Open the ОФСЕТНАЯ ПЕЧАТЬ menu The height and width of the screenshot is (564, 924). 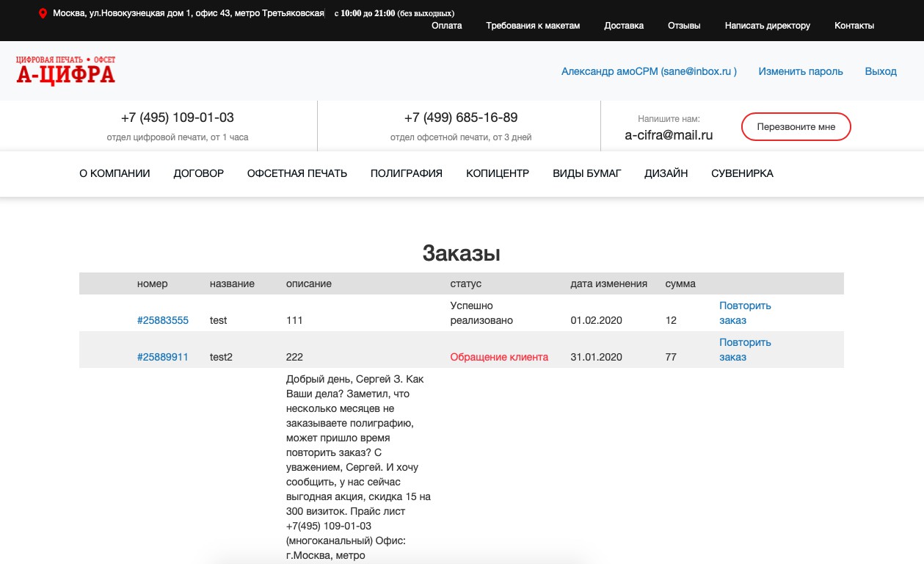pos(297,173)
